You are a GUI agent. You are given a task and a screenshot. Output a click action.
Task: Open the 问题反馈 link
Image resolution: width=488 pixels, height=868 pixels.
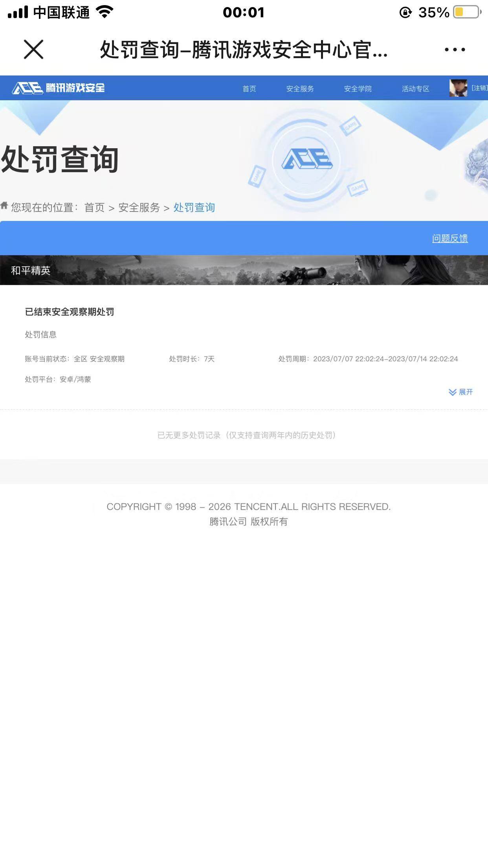pyautogui.click(x=450, y=239)
